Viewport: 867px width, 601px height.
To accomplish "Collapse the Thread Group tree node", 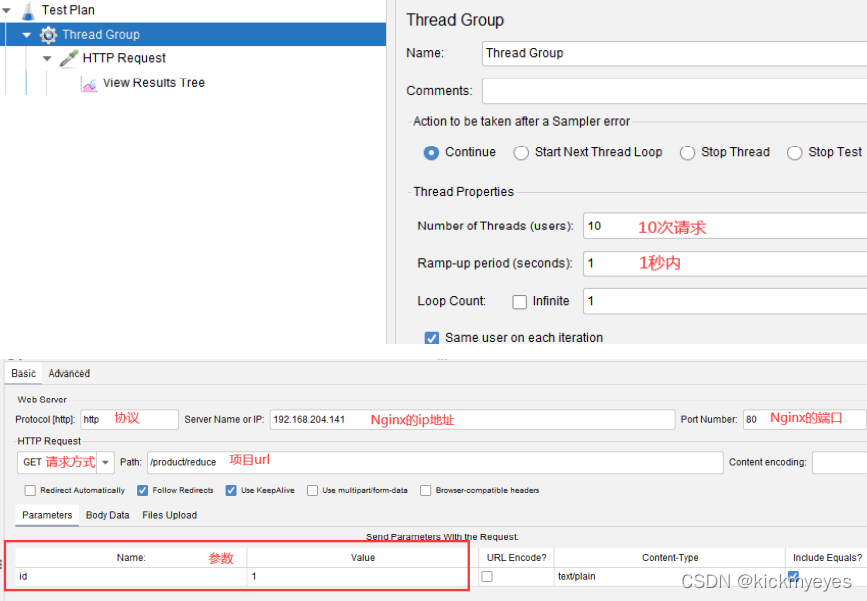I will 27,35.
